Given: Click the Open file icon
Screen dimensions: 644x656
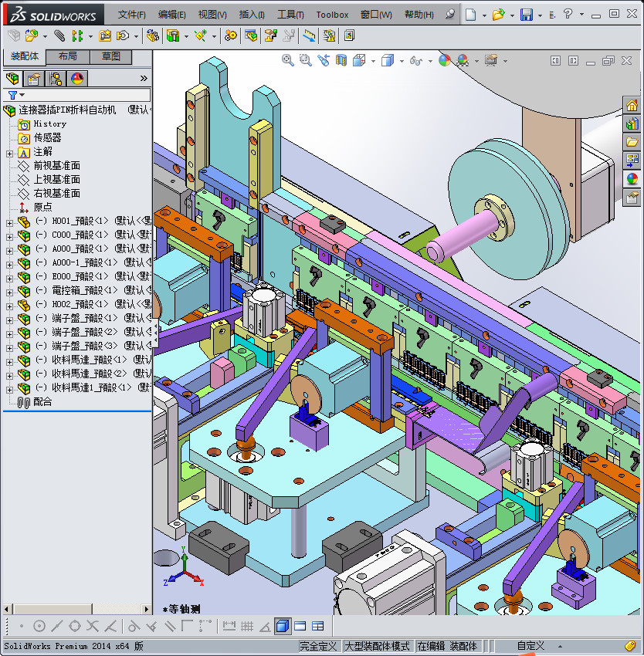Looking at the screenshot, I should (498, 15).
